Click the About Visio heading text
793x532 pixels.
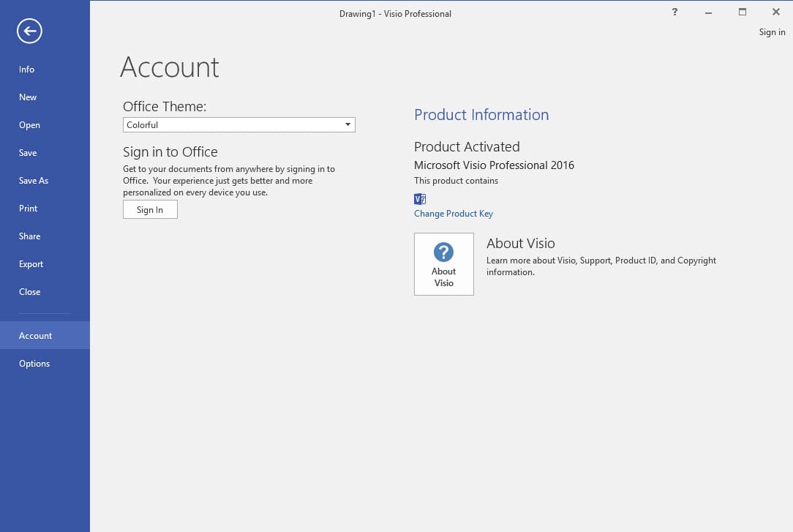click(x=520, y=243)
